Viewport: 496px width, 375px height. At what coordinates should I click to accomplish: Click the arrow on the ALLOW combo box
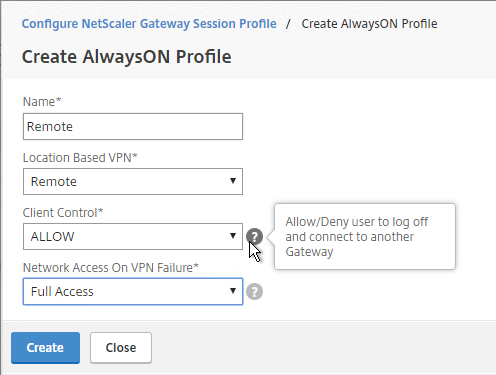click(x=233, y=236)
